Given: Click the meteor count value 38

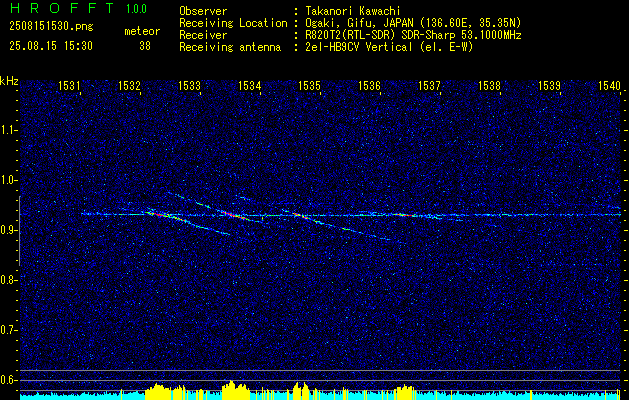Looking at the screenshot, I should 145,46.
